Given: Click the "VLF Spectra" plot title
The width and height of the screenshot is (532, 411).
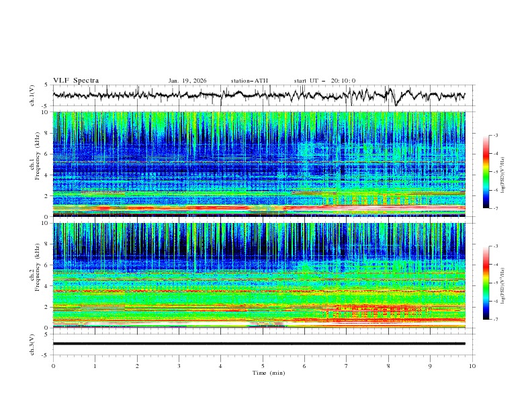Looking at the screenshot, I should tap(76, 81).
